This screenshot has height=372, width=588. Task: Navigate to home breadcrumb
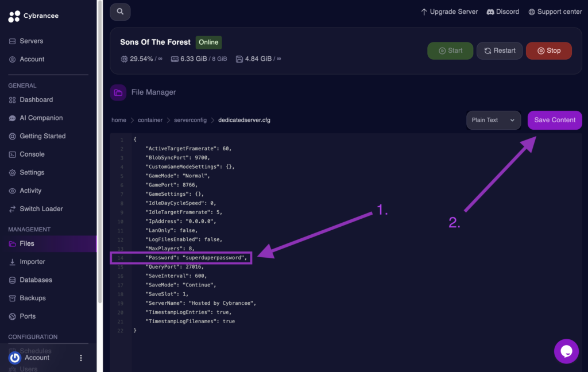pyautogui.click(x=118, y=120)
